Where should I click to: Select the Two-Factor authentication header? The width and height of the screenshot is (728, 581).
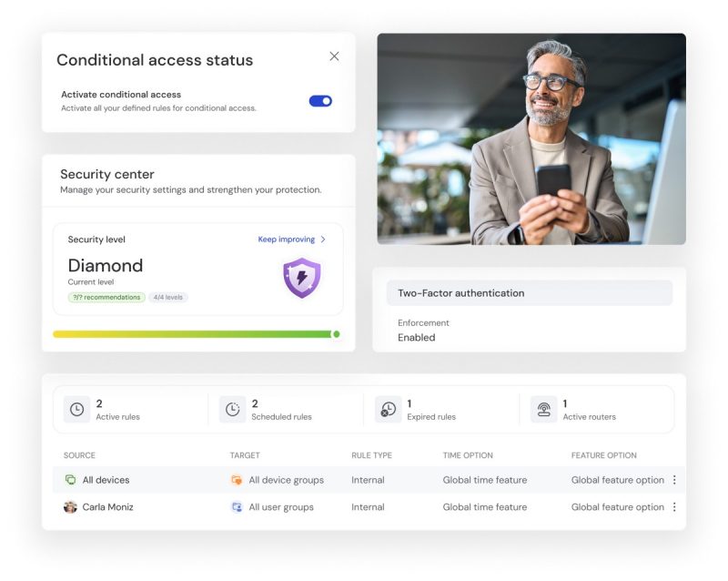530,293
